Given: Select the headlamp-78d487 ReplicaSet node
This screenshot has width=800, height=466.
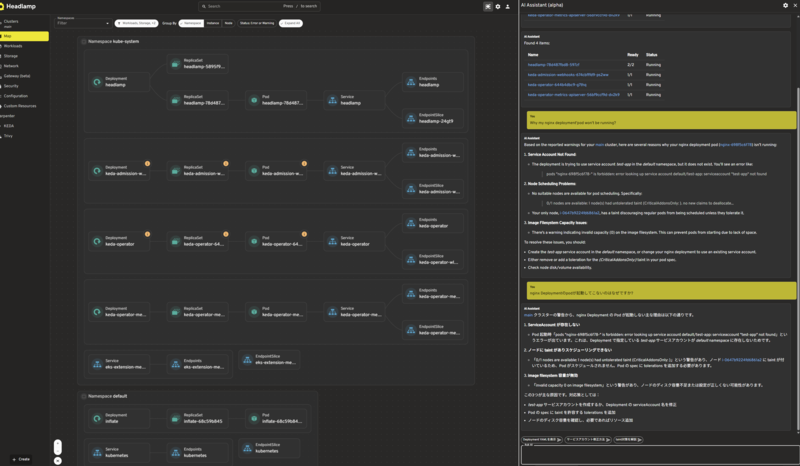Looking at the screenshot, I should (197, 100).
